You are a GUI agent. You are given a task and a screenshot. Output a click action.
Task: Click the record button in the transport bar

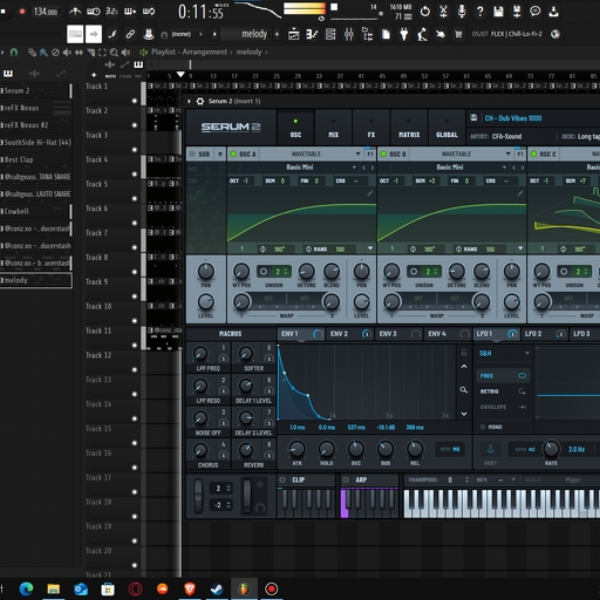[22, 11]
